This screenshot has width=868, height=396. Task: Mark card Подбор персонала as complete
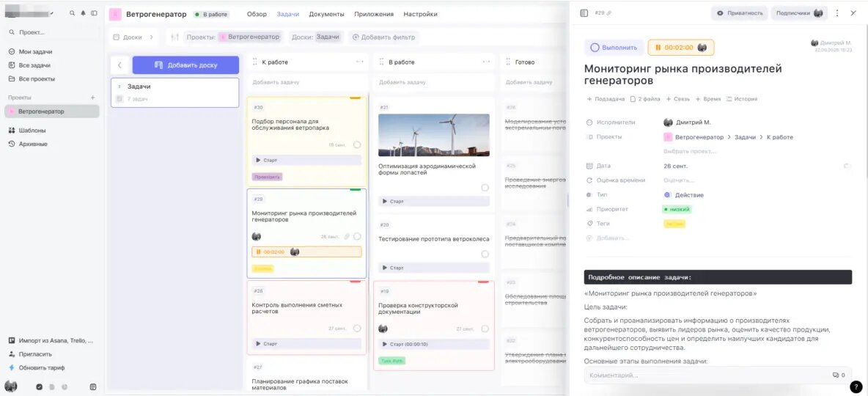[357, 144]
